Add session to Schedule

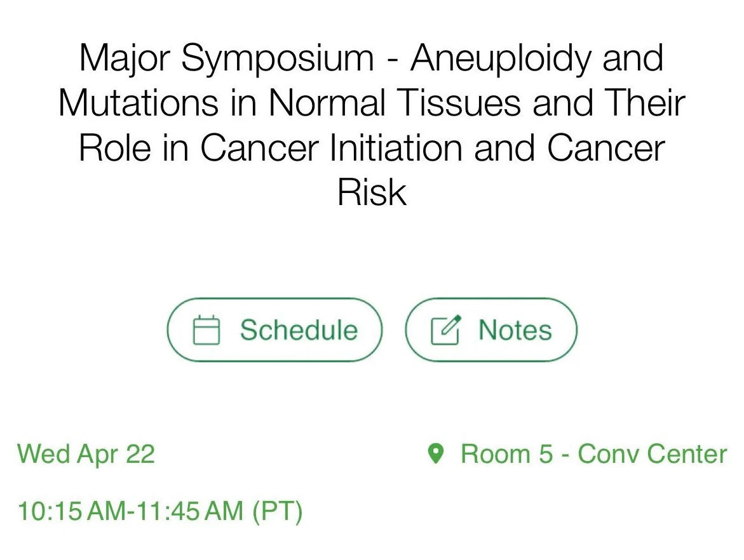pyautogui.click(x=274, y=330)
